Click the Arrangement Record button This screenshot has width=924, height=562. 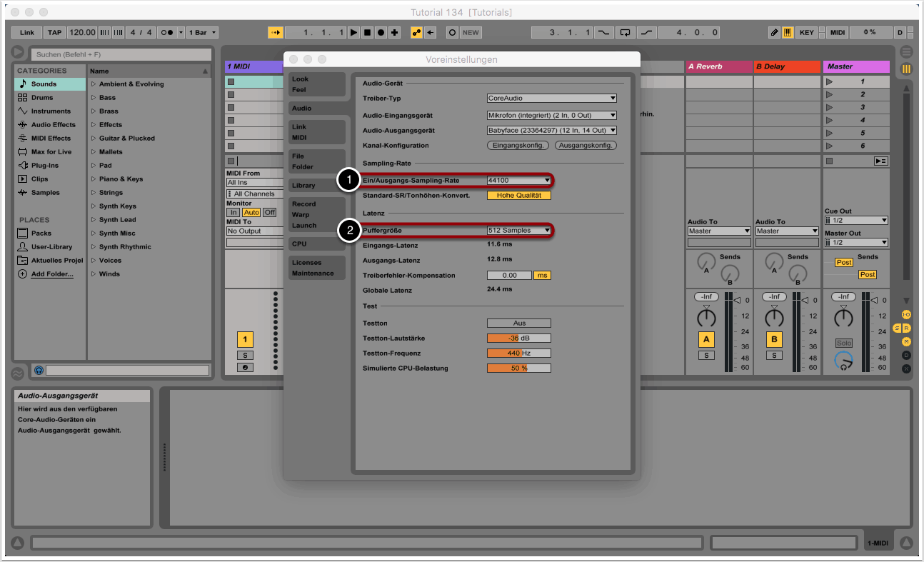pyautogui.click(x=381, y=33)
